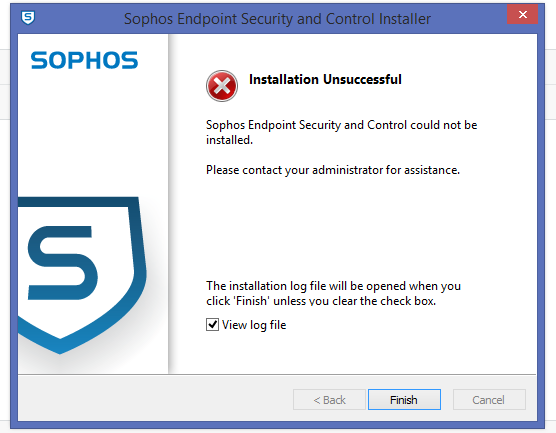
Task: Click the 'could not be installed' message text
Action: tap(341, 132)
